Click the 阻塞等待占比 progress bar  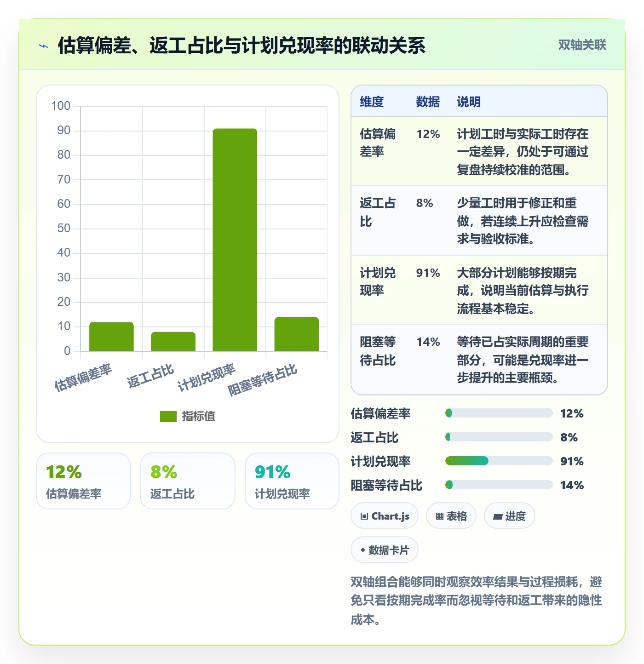[x=499, y=485]
